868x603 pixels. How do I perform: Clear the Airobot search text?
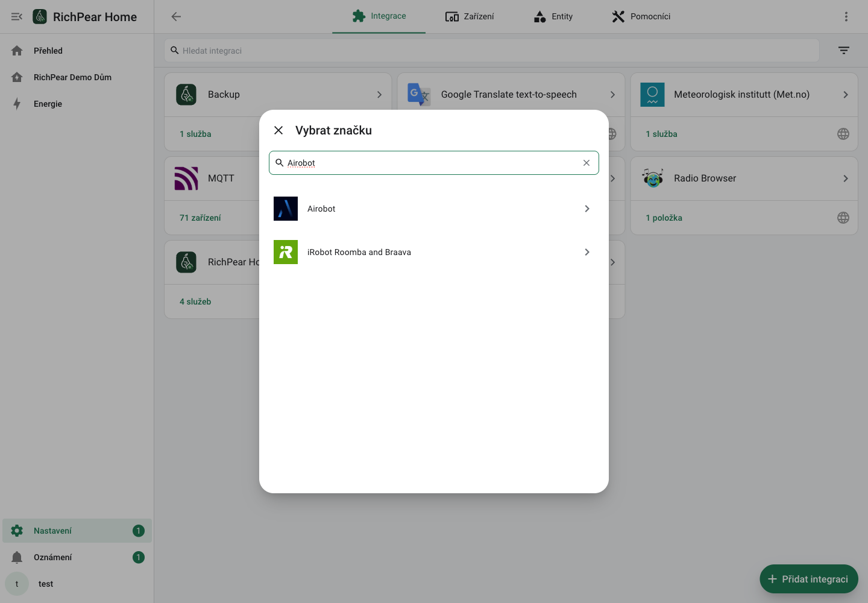[587, 163]
